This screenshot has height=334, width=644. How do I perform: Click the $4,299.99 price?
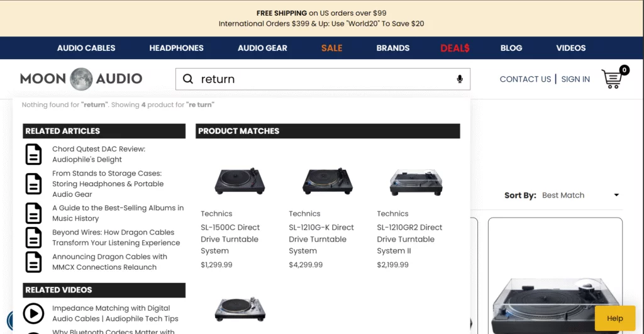click(x=306, y=265)
